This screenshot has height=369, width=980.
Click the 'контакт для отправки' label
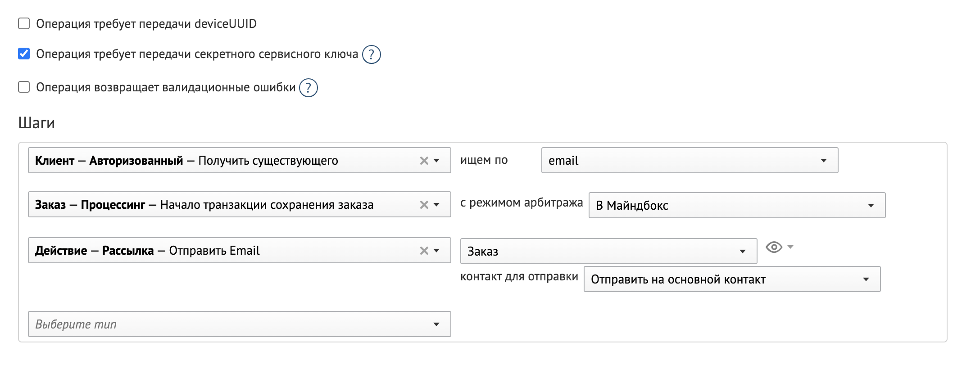[x=519, y=276]
